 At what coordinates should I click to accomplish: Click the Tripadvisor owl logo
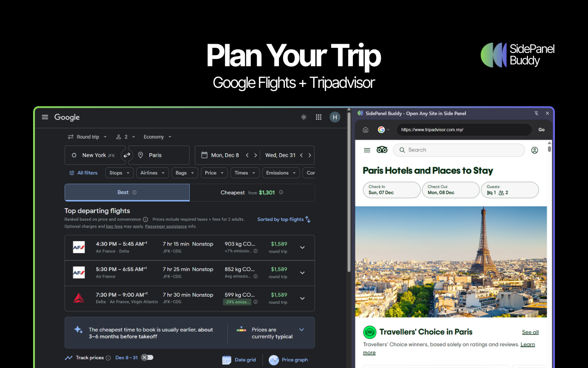[382, 150]
